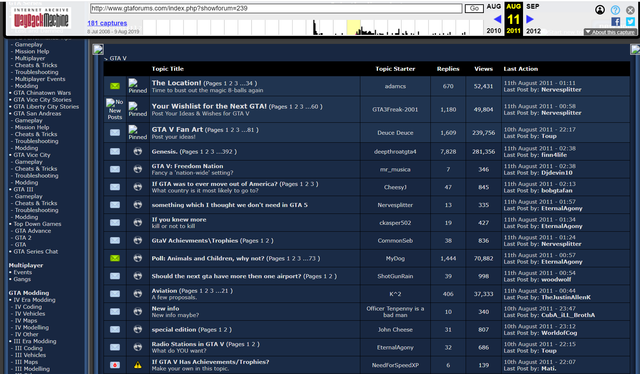The image size is (640, 374).
Task: Expand About this capture dropdown
Action: pos(610,32)
